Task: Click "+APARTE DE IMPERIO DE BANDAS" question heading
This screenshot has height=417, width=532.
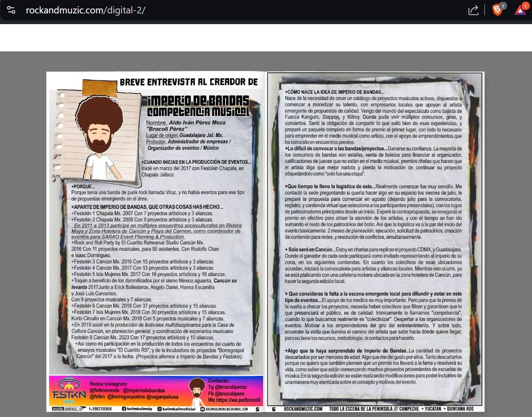Action: (x=147, y=207)
